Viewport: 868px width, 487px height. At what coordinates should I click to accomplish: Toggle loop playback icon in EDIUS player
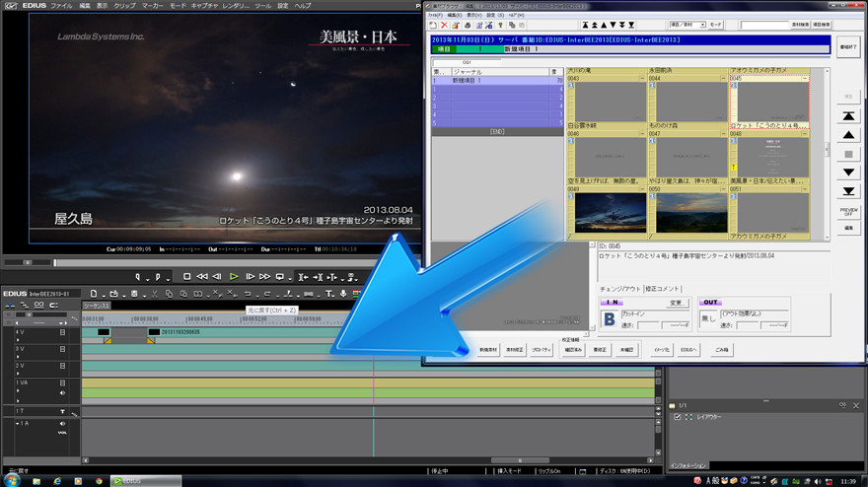tap(280, 277)
